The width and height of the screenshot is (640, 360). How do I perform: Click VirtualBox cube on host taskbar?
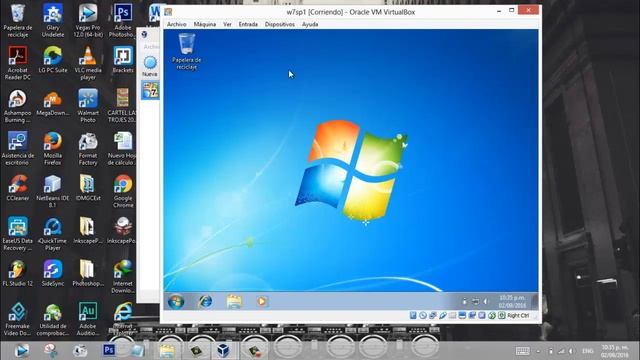coord(223,350)
